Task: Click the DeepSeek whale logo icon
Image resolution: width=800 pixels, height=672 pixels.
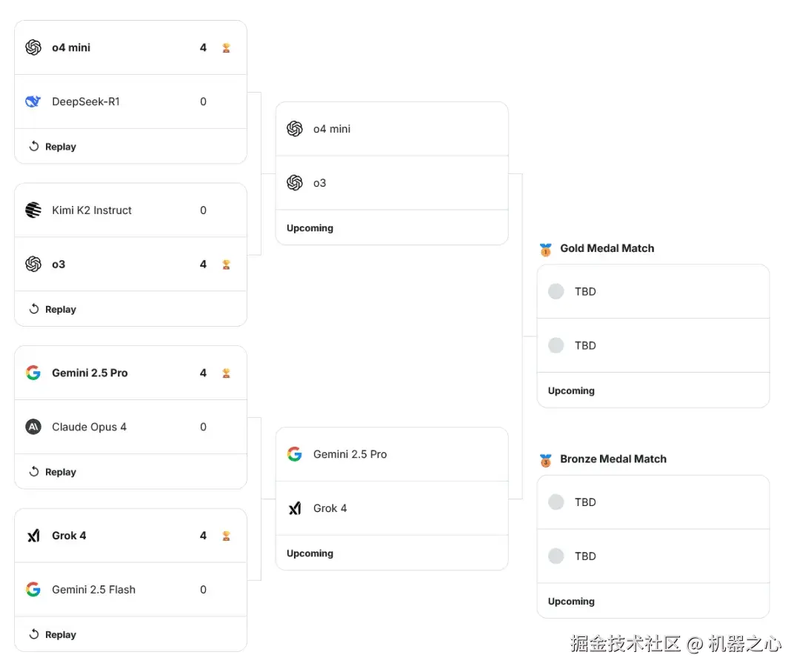Action: (33, 102)
